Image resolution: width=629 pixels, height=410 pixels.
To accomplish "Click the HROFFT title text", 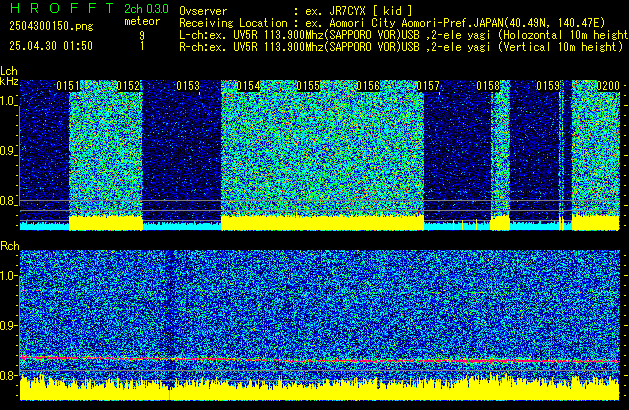I will point(62,8).
